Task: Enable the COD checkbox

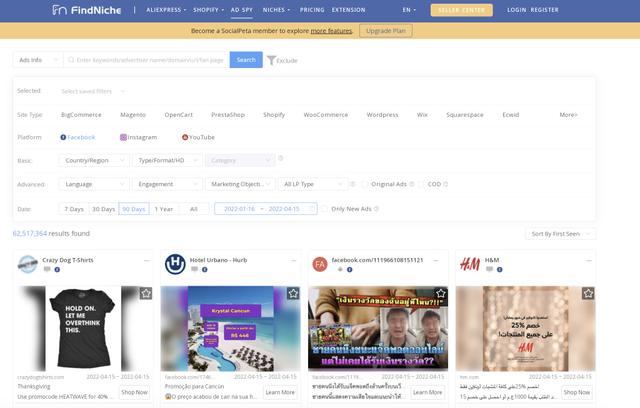Action: point(421,184)
